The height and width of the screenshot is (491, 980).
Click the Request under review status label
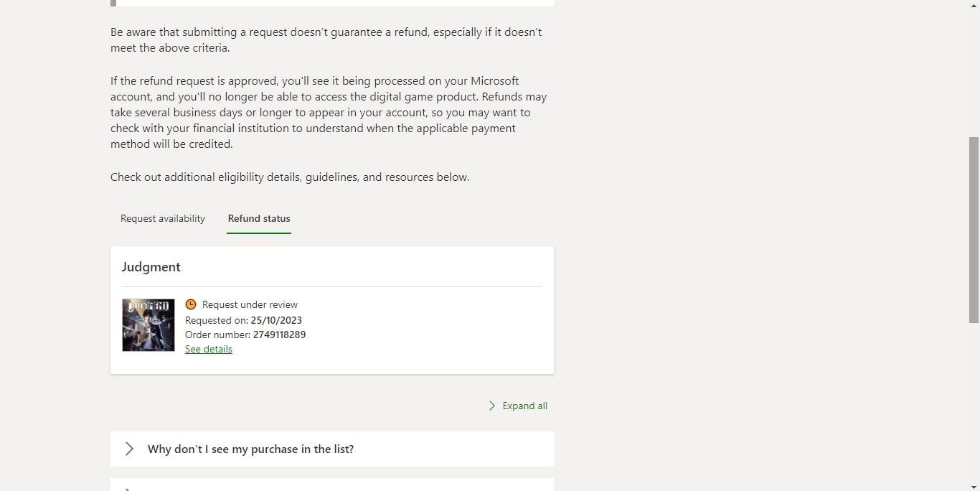tap(249, 304)
